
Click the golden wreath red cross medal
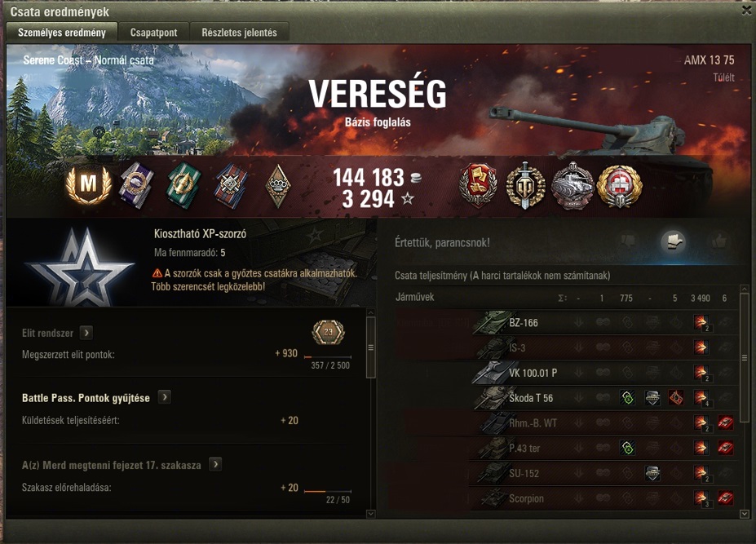coord(620,187)
